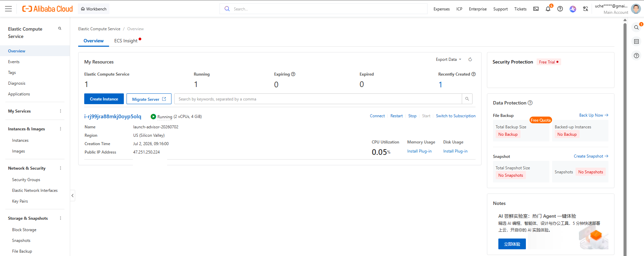Open Network & Security options menu

pyautogui.click(x=60, y=168)
